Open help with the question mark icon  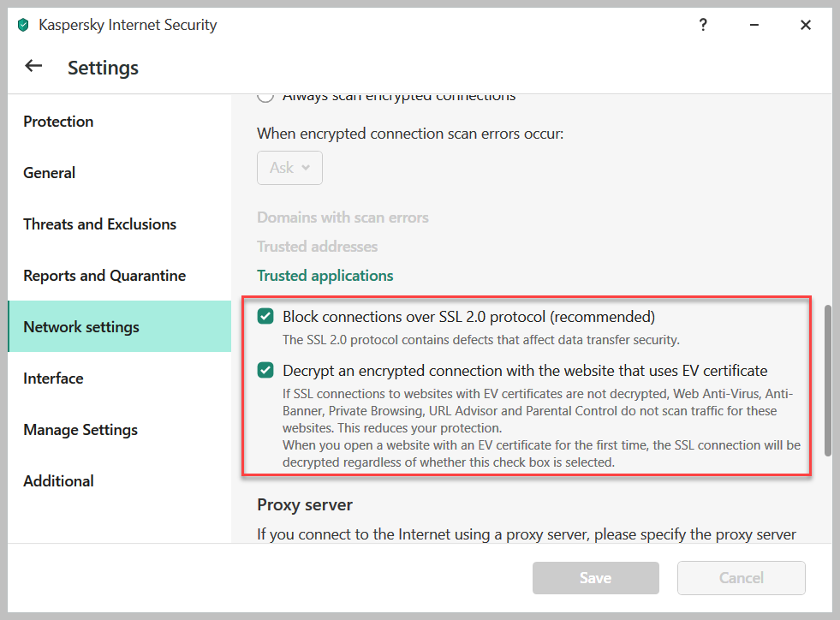pos(703,26)
